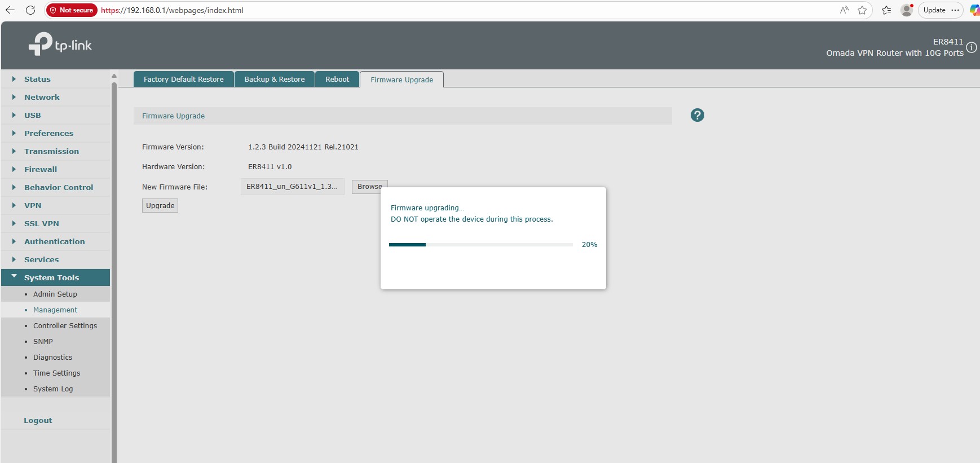
Task: Switch to the Reboot tab
Action: (337, 79)
